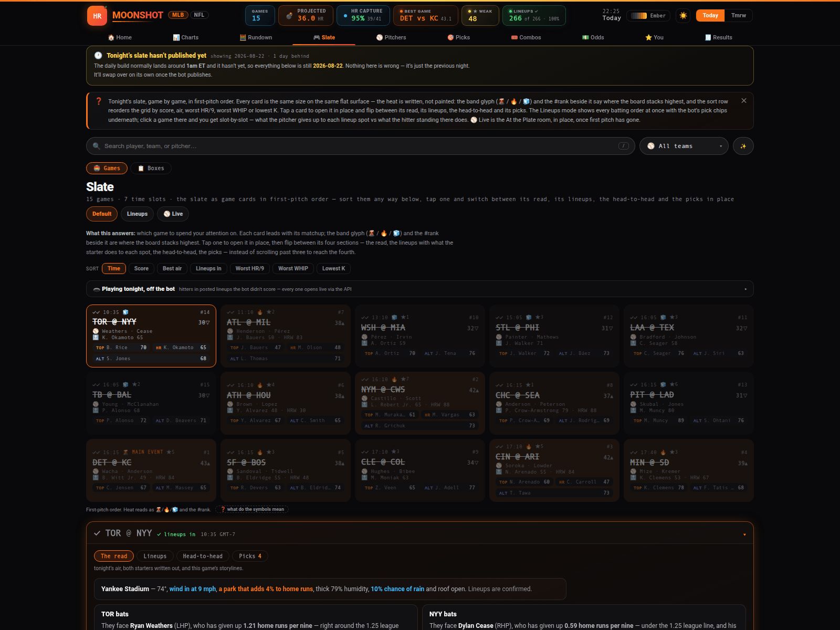Switch league to NFL
The image size is (840, 630).
point(199,15)
